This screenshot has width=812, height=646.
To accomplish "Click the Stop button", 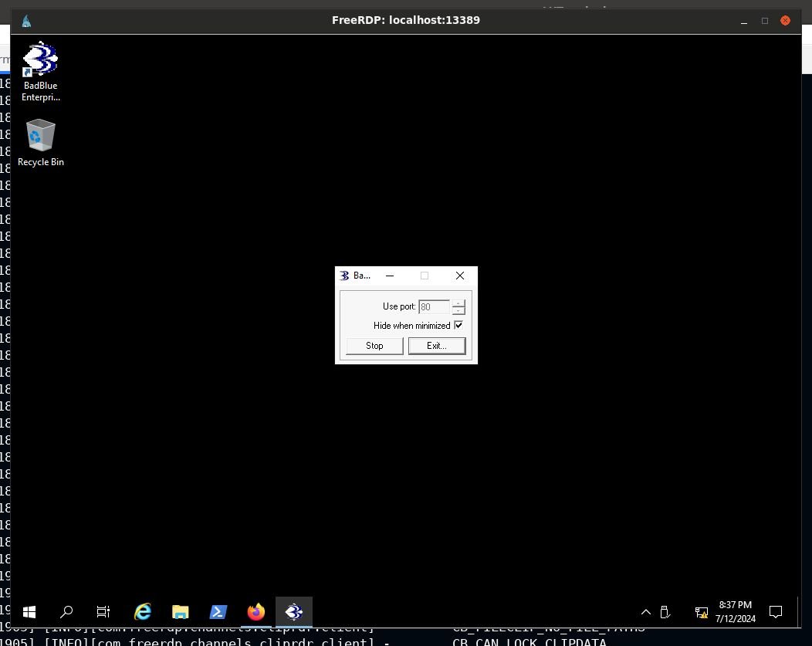I will coord(374,346).
